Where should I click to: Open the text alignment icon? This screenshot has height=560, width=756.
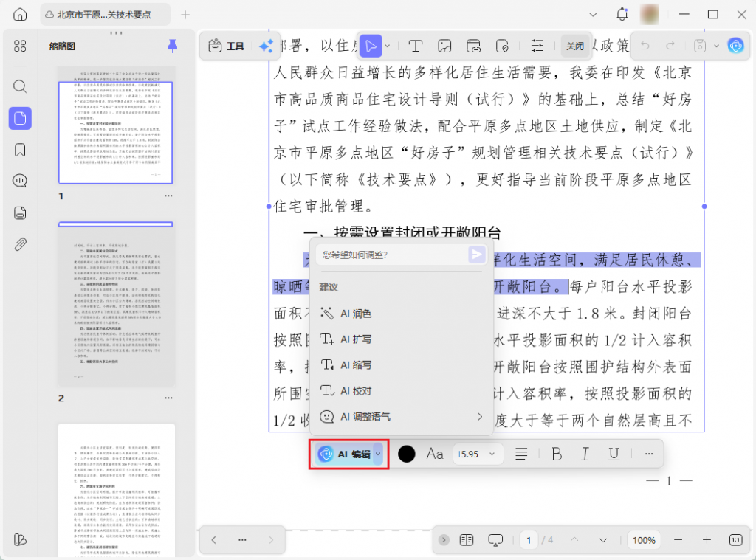coord(521,454)
